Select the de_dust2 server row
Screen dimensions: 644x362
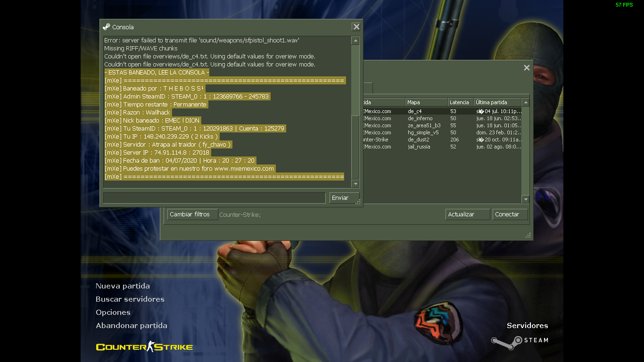pos(442,140)
